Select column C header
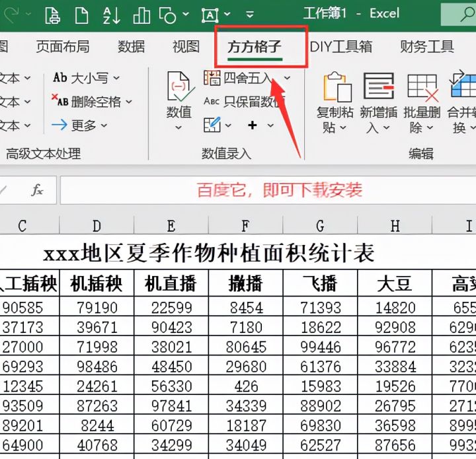 30,226
